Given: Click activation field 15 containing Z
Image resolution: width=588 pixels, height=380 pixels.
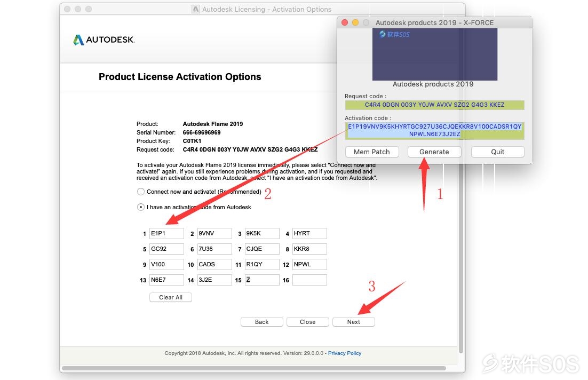Looking at the screenshot, I should click(262, 280).
